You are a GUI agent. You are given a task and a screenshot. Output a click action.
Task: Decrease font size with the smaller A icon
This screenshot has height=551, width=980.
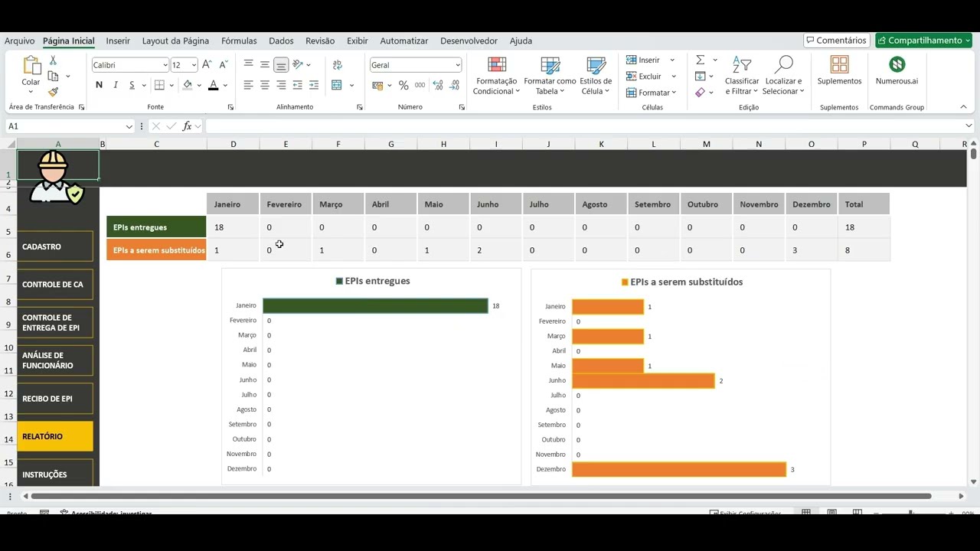[224, 65]
